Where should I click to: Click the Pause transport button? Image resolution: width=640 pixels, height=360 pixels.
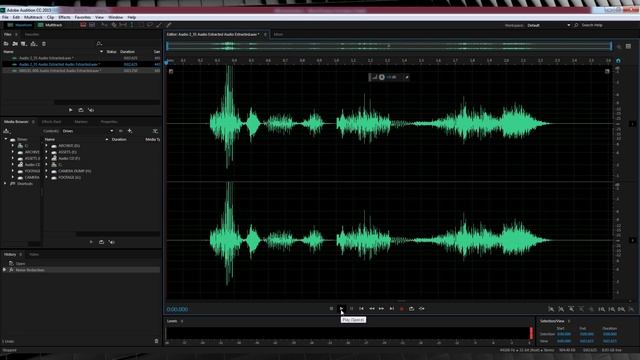pos(351,309)
